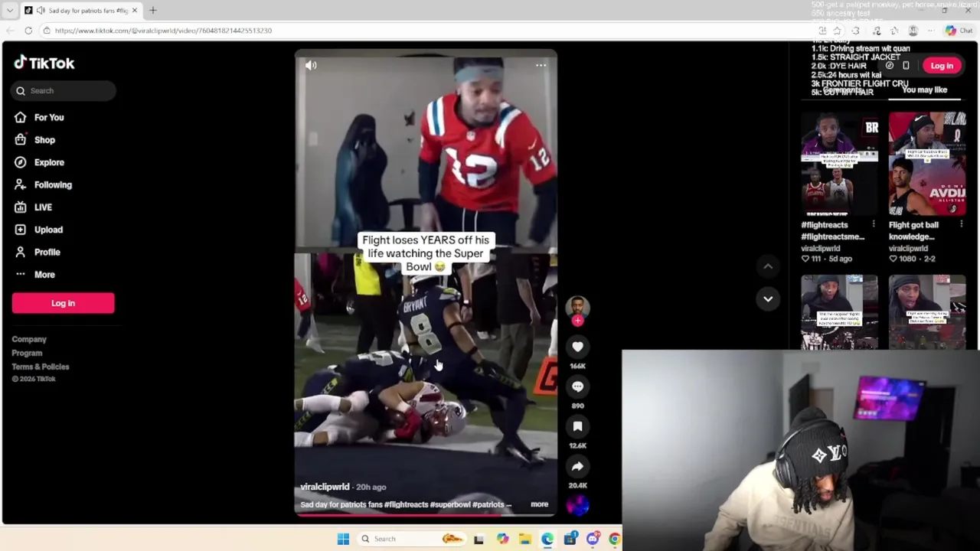Open the Windows Start menu
The image size is (980, 551).
click(x=343, y=539)
